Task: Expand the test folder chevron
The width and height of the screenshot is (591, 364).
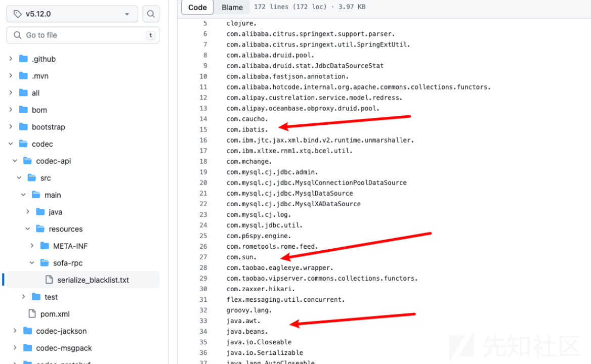Action: [23, 297]
